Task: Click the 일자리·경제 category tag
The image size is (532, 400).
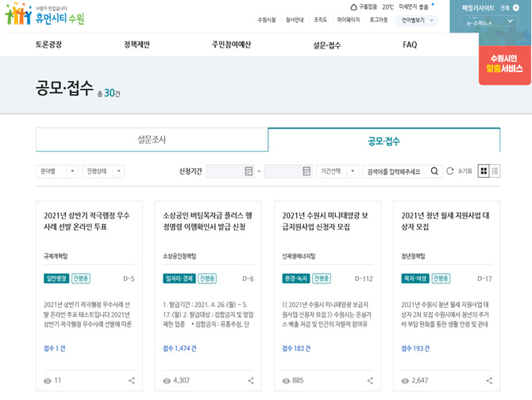Action: [179, 279]
